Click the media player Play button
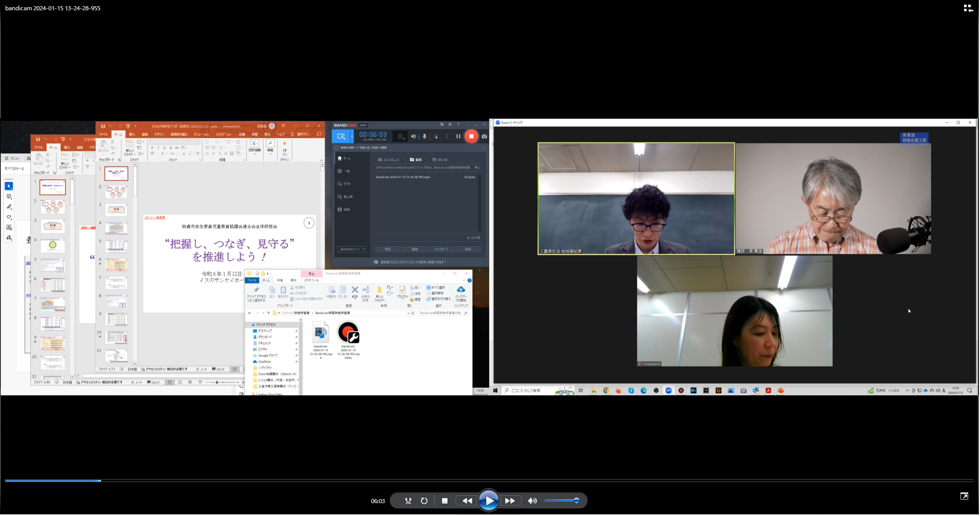The image size is (980, 516). tap(488, 501)
